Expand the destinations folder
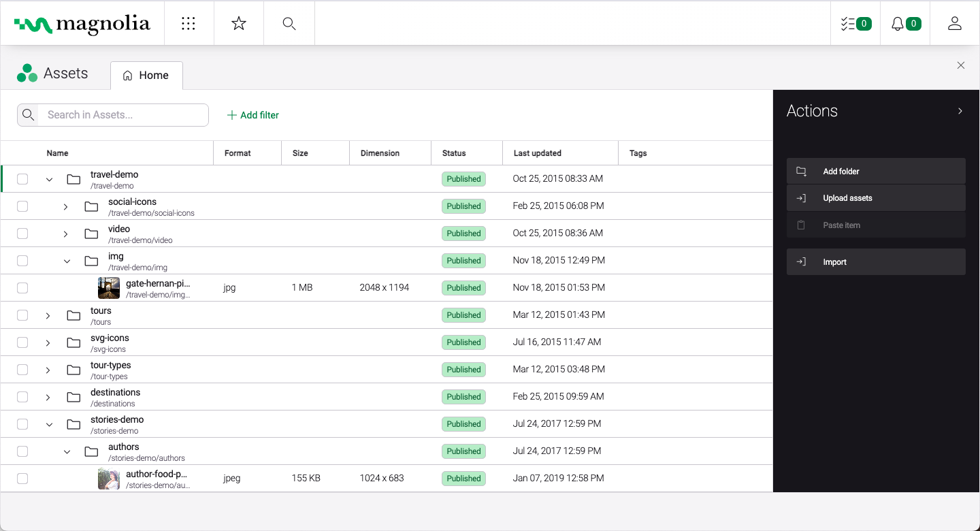The height and width of the screenshot is (531, 980). pos(48,397)
